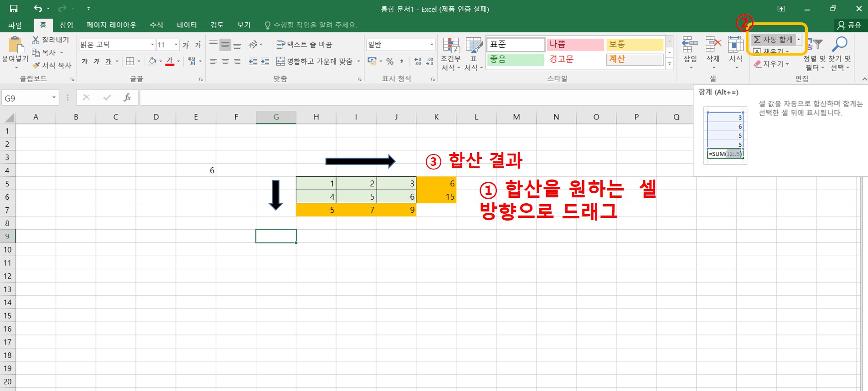Click the Save icon in quick access toolbar
Image resolution: width=868 pixels, height=391 pixels.
click(x=14, y=9)
